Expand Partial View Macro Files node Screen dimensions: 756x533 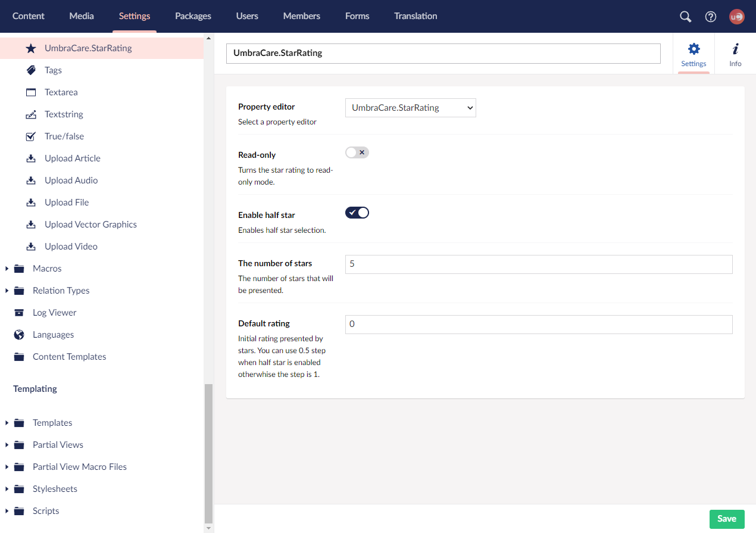coord(7,467)
